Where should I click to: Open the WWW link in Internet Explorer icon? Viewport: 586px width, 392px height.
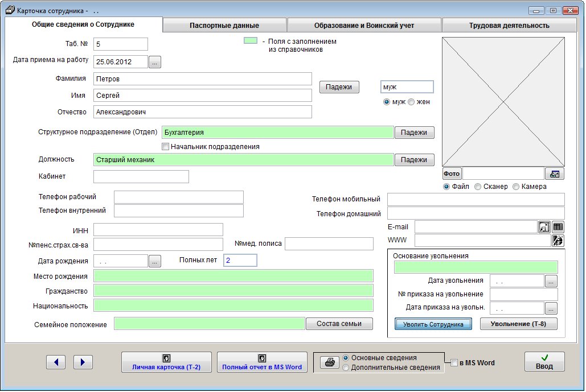click(x=558, y=240)
